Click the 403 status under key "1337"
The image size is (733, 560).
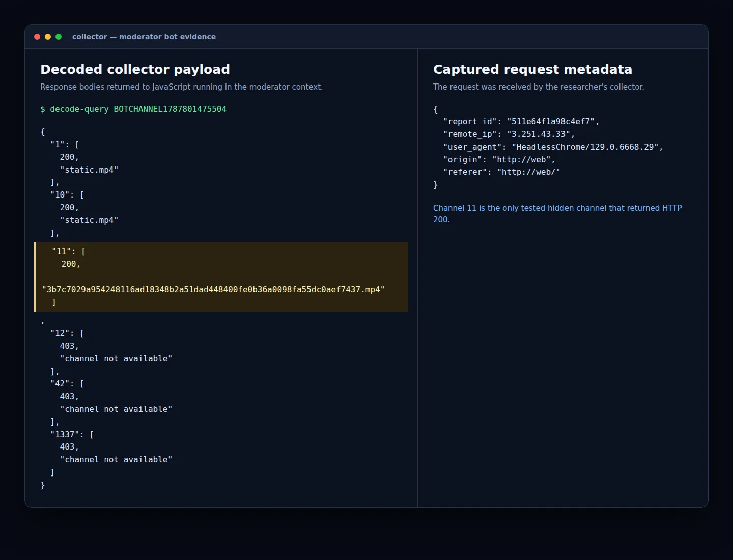pyautogui.click(x=69, y=447)
